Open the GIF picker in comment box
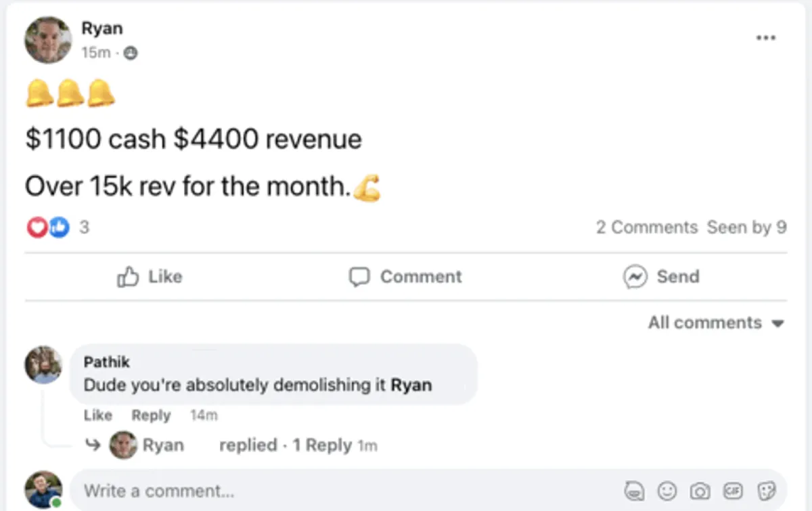 [x=733, y=491]
